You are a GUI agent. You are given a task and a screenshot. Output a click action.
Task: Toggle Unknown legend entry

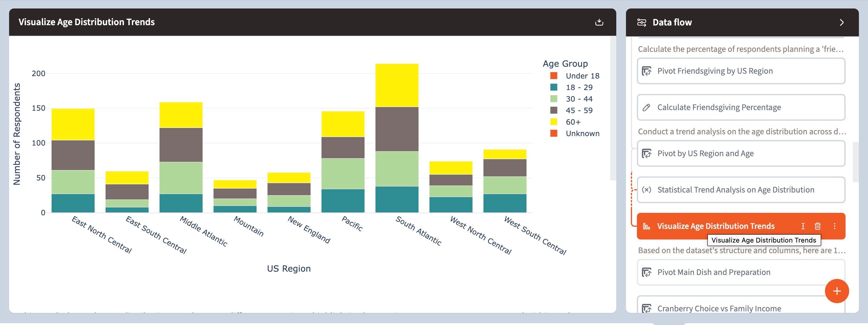click(x=574, y=133)
